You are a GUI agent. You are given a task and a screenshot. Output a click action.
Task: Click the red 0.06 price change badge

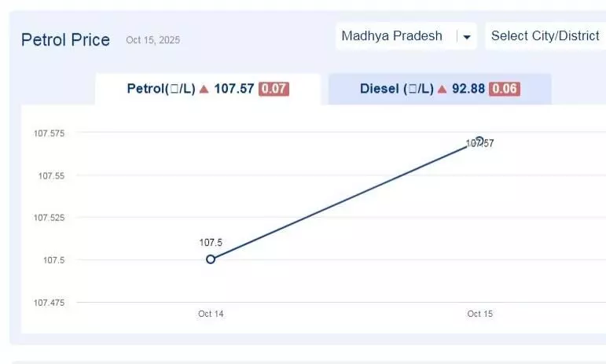505,89
